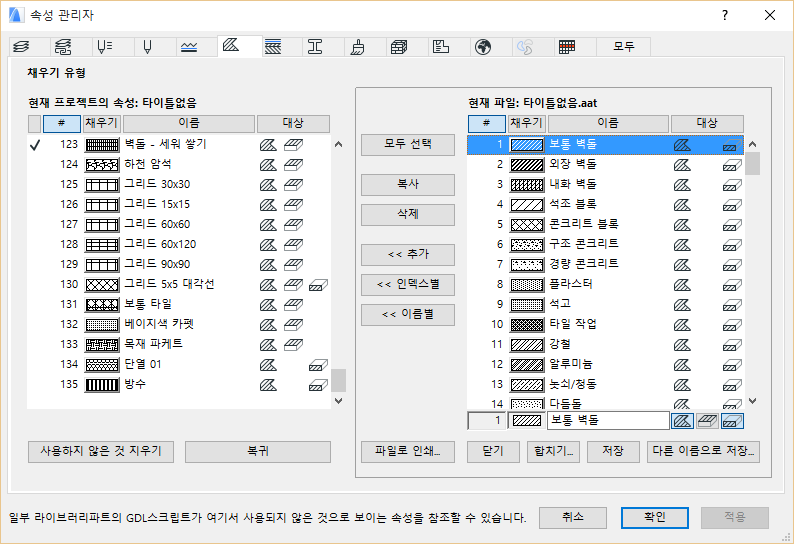The height and width of the screenshot is (544, 794).
Task: Sort left list by 채우기 column
Action: [102, 123]
